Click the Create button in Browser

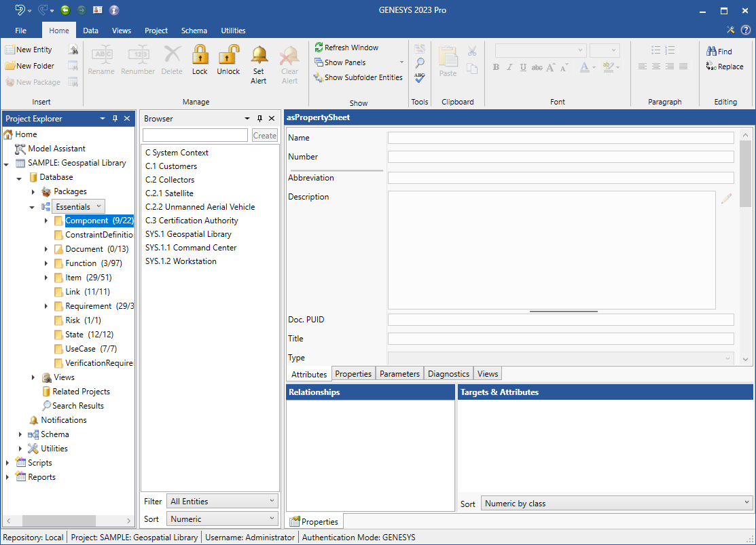[265, 136]
